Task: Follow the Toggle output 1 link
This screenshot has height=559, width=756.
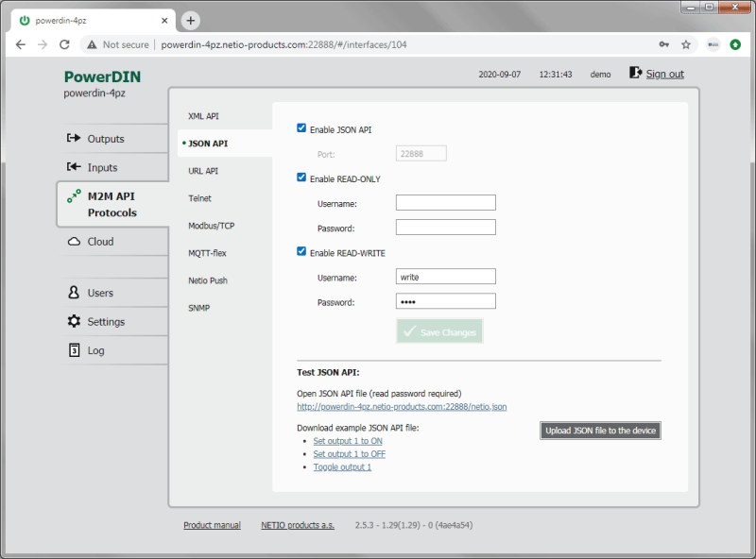Action: [x=341, y=466]
